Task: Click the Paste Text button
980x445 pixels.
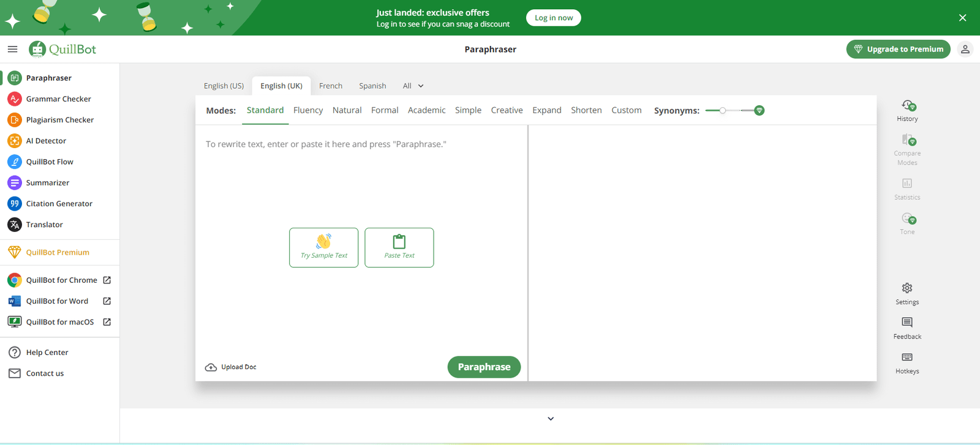Action: pos(399,248)
